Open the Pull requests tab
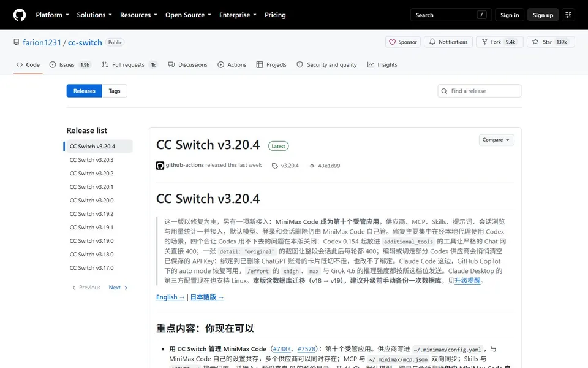The width and height of the screenshot is (588, 368). (129, 64)
